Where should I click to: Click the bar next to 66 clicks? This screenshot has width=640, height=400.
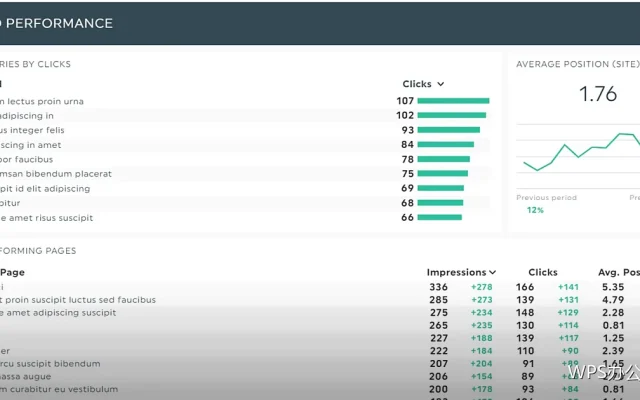point(440,218)
